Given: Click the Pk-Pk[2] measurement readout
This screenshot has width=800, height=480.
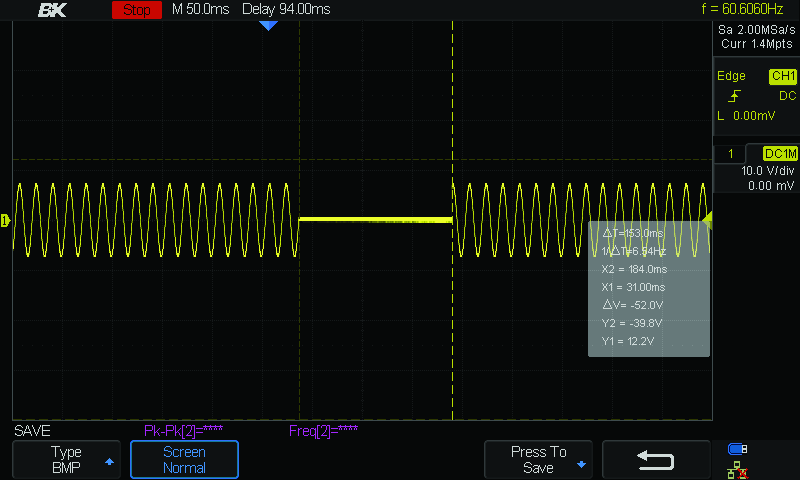Looking at the screenshot, I should [183, 431].
